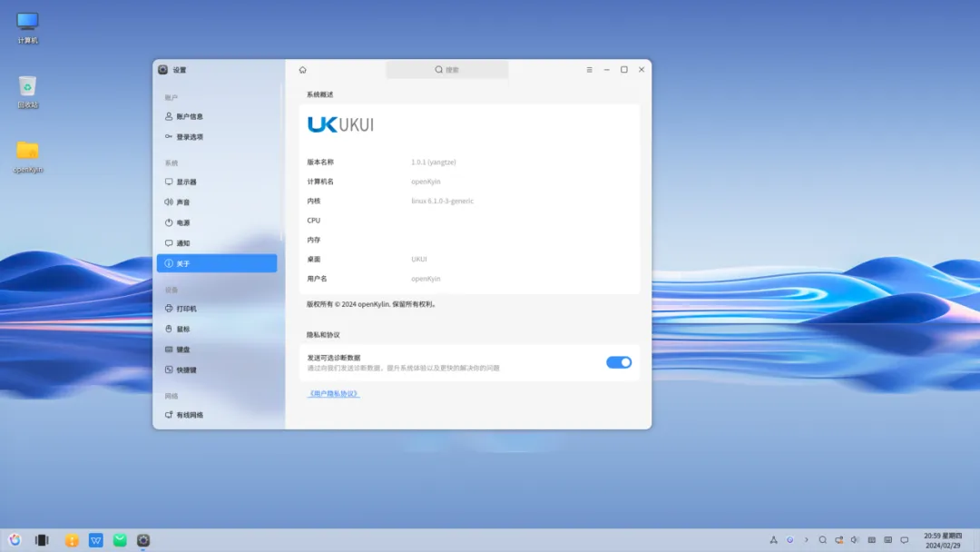Select 显示器 display settings
Screen dimensions: 980x552
tap(217, 182)
